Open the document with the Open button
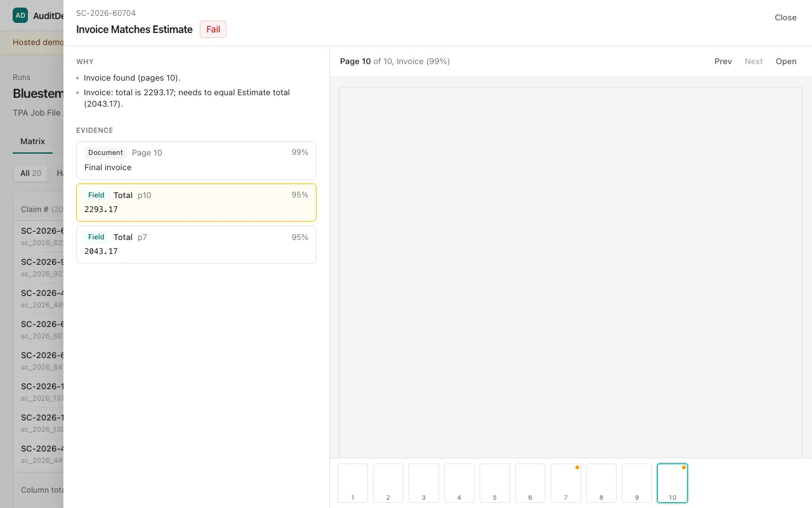 (x=786, y=62)
